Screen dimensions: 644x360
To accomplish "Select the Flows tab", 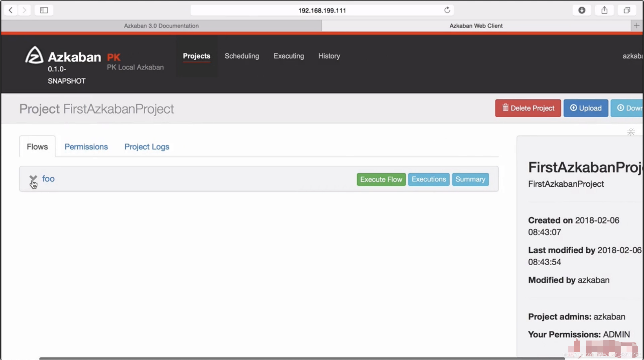I will (37, 147).
